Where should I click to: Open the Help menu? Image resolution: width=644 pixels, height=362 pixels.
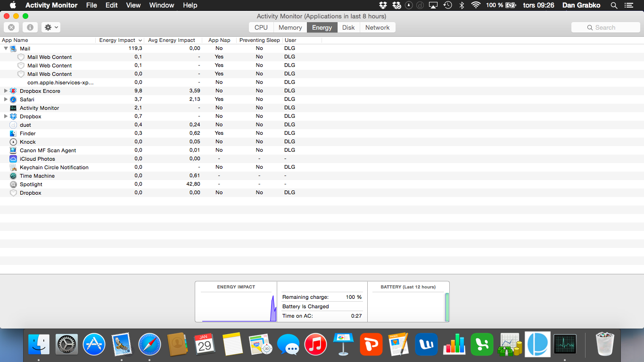pos(190,5)
